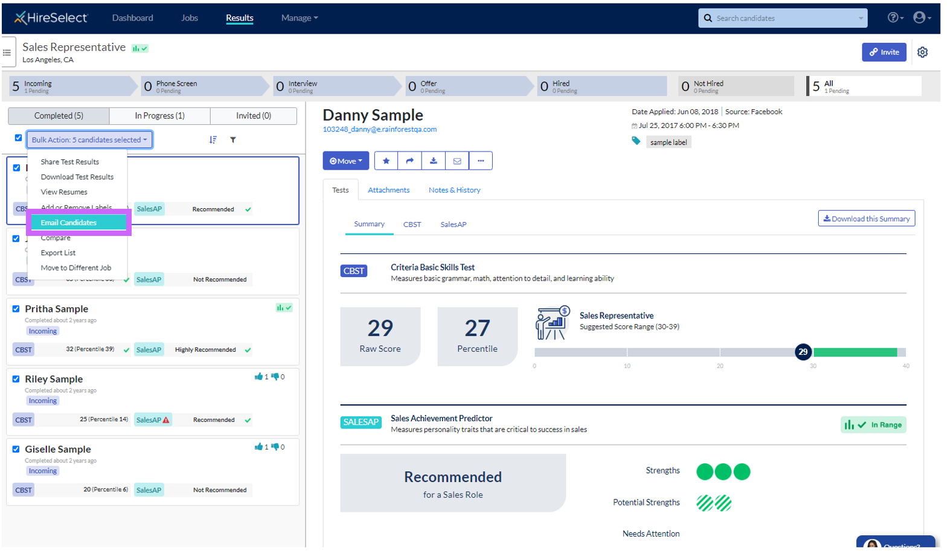Image resolution: width=948 pixels, height=560 pixels.
Task: Uncheck Giselle Sample's checkbox
Action: (x=16, y=449)
